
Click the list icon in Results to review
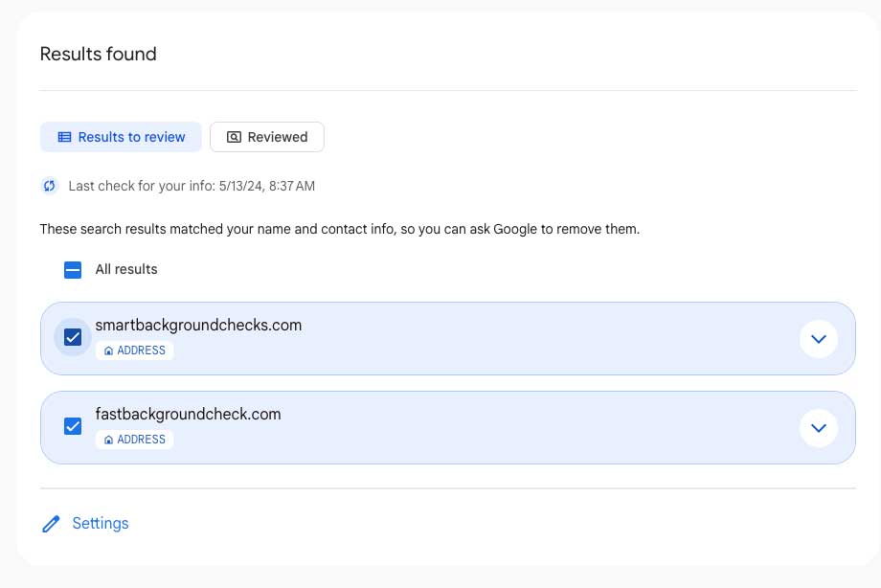point(64,137)
